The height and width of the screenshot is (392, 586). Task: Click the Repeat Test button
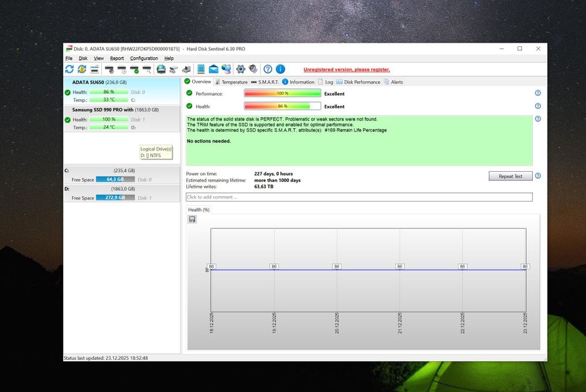510,176
